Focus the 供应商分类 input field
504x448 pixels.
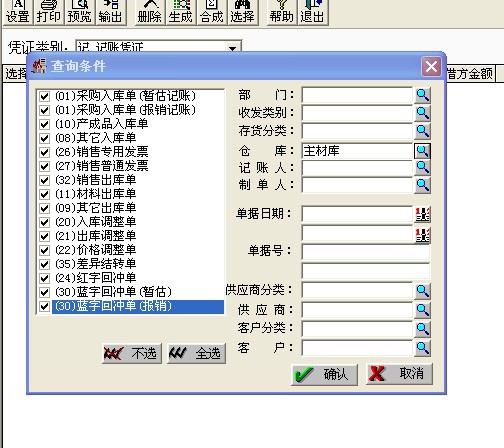(357, 290)
